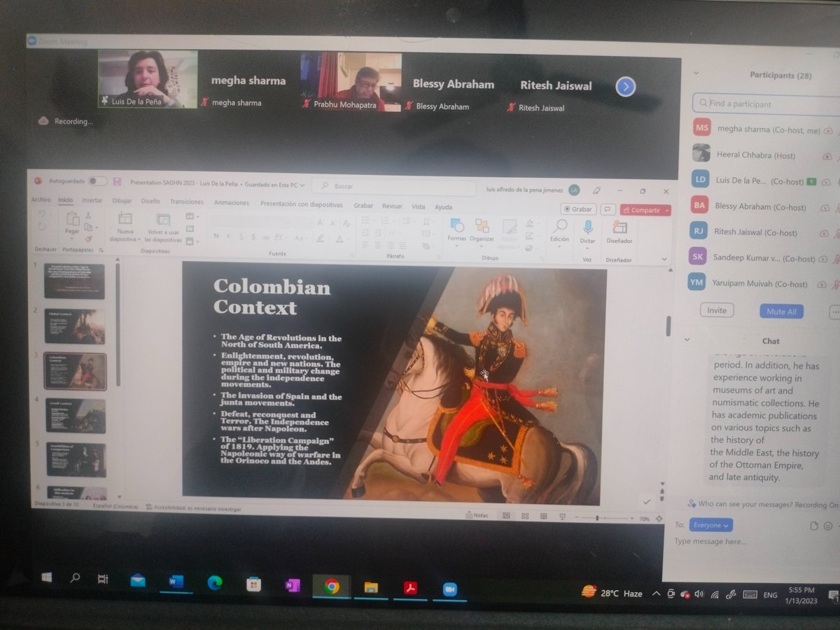Click the Dictar microphone icon
840x630 pixels.
point(587,227)
